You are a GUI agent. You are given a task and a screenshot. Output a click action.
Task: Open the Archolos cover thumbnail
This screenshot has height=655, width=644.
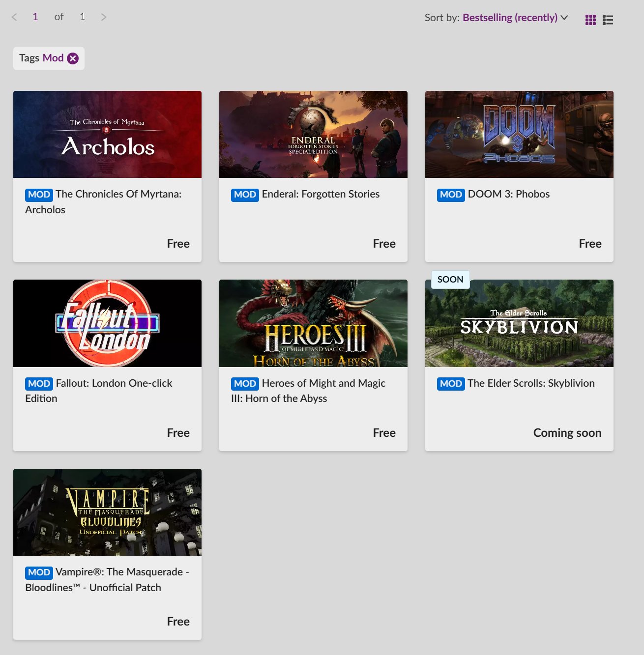pyautogui.click(x=107, y=134)
